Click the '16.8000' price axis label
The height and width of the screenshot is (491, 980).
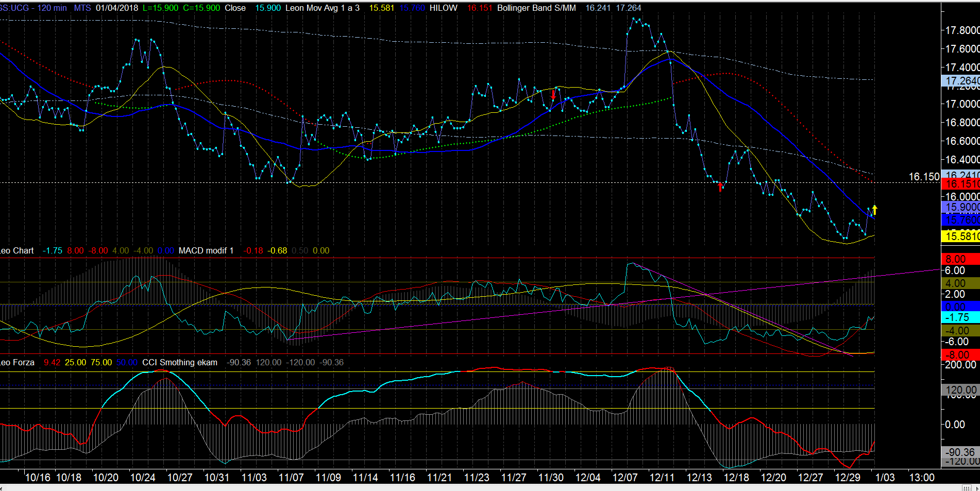click(962, 123)
